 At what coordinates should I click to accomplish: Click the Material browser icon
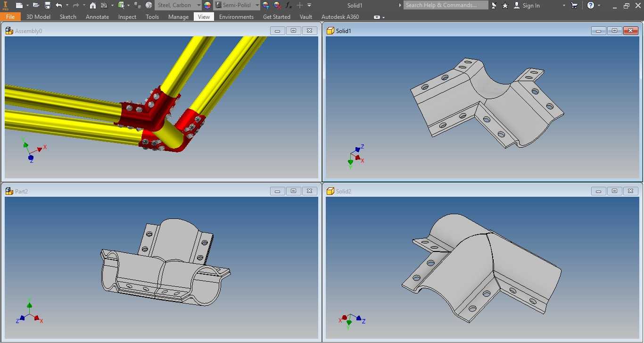(137, 5)
